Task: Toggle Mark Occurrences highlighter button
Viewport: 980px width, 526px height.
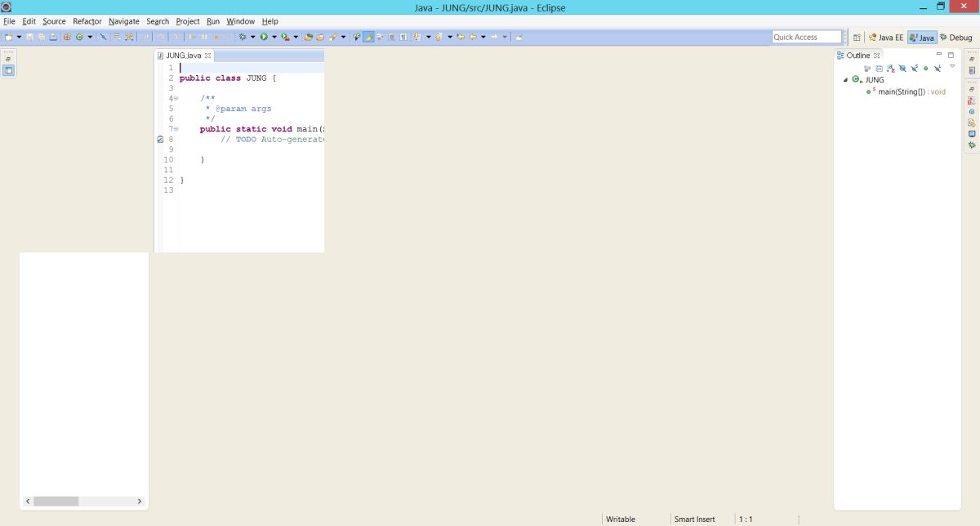Action: (x=368, y=37)
